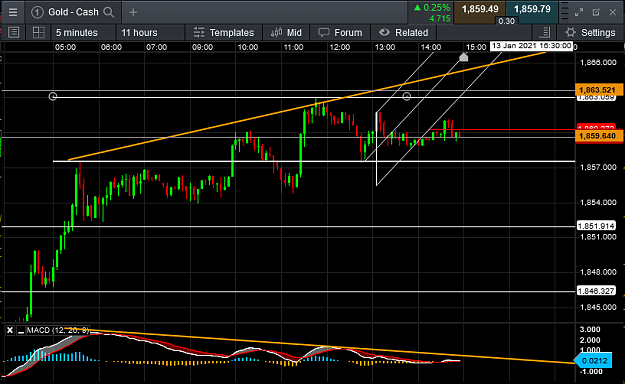Viewport: 625px width, 384px height.
Task: Click the 10:00 time axis label
Action: (248, 47)
